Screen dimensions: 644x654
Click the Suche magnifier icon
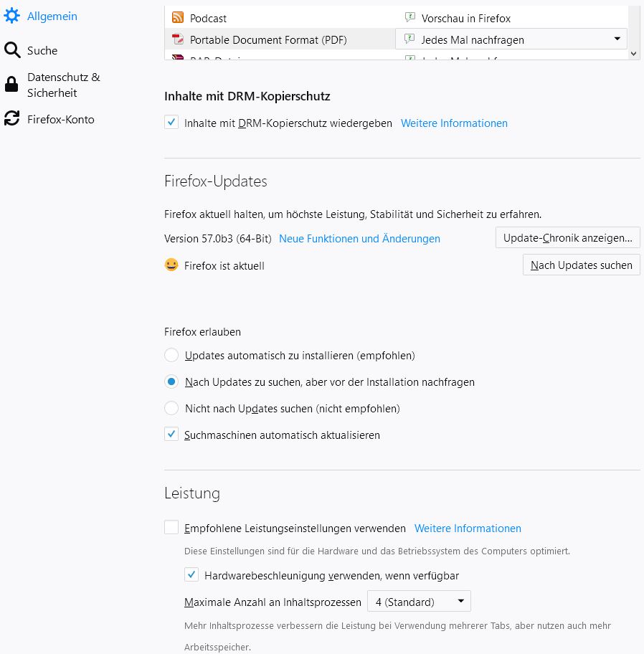click(12, 50)
